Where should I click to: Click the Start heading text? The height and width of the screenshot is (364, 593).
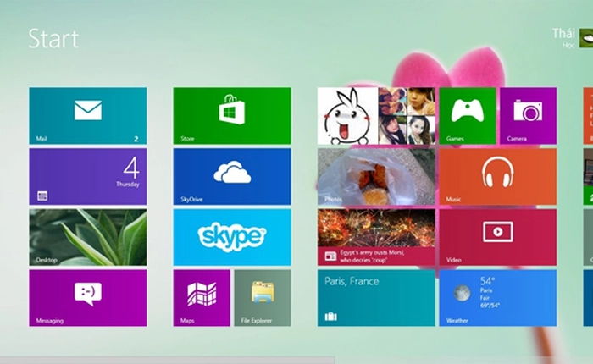click(53, 39)
